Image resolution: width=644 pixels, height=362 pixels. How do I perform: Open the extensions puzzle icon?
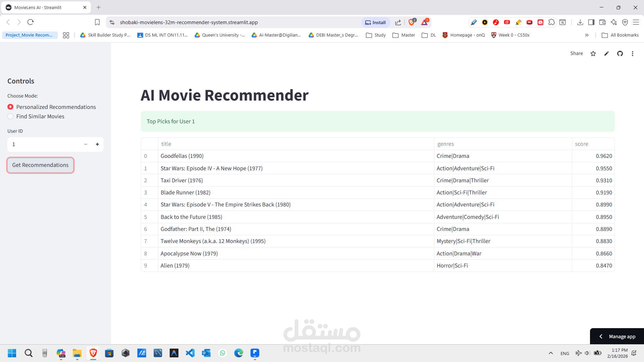click(551, 22)
